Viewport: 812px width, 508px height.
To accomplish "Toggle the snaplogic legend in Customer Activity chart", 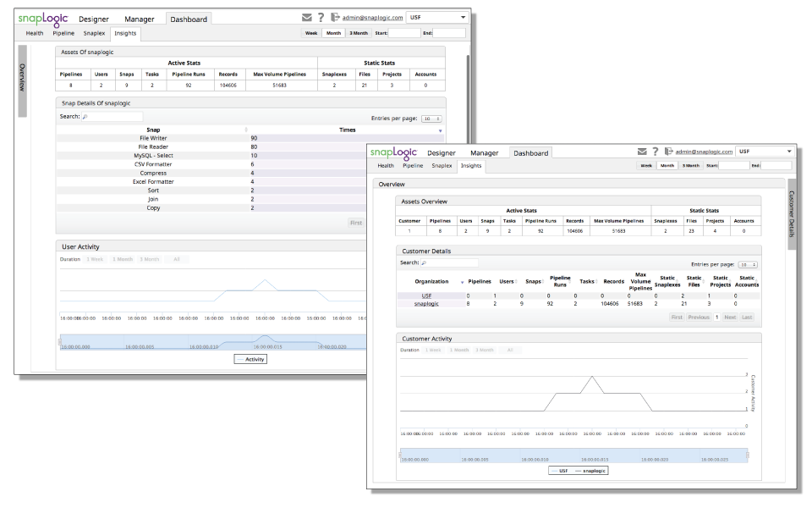I will [x=590, y=471].
